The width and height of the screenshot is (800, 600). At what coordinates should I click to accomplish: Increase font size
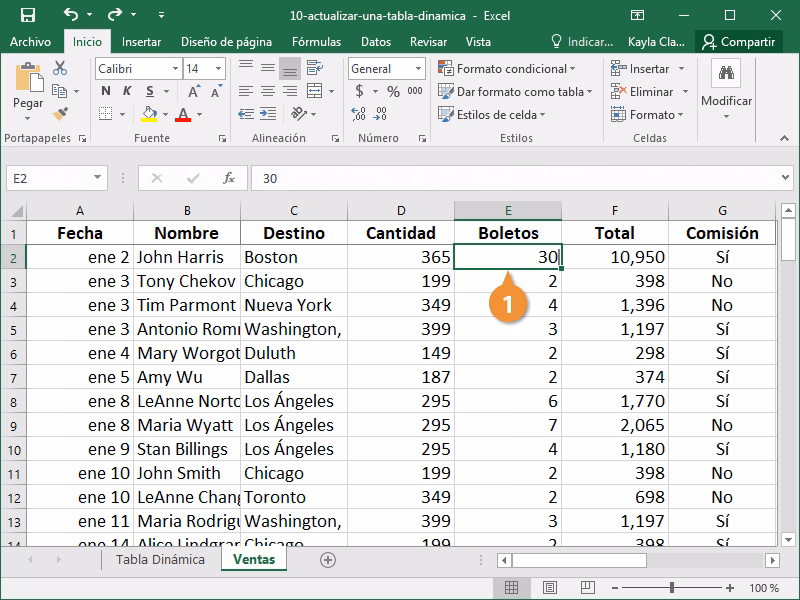pos(193,91)
